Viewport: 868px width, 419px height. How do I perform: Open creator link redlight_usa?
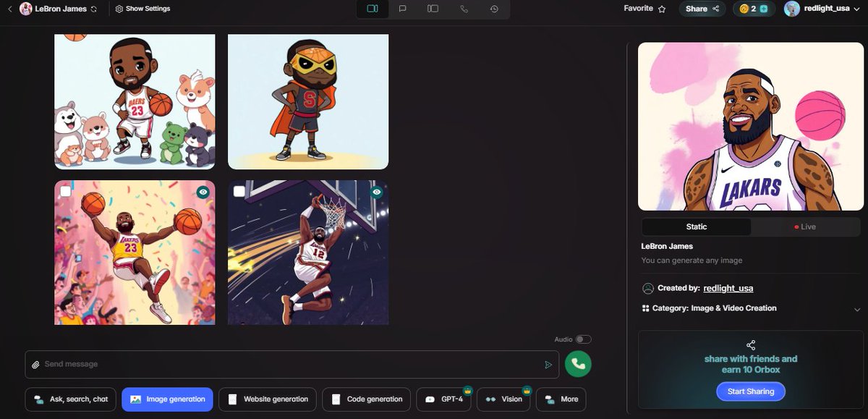(x=728, y=288)
